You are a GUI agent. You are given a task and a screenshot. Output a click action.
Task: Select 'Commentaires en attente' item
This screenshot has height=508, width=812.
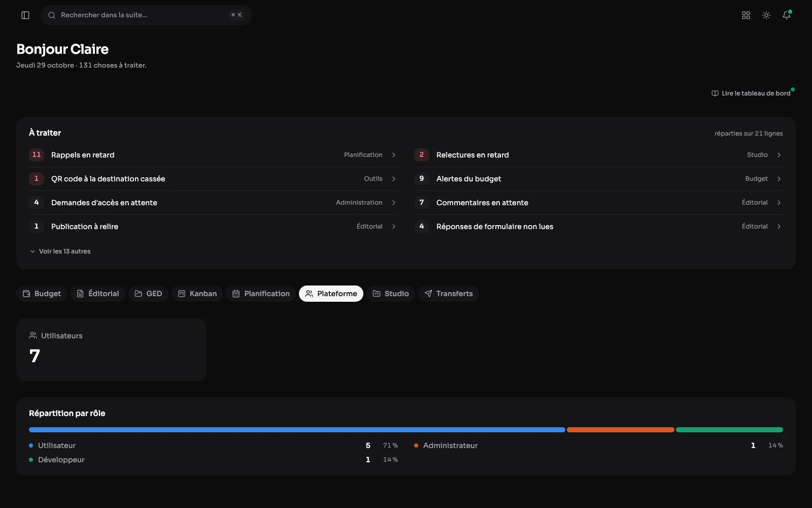pyautogui.click(x=598, y=203)
